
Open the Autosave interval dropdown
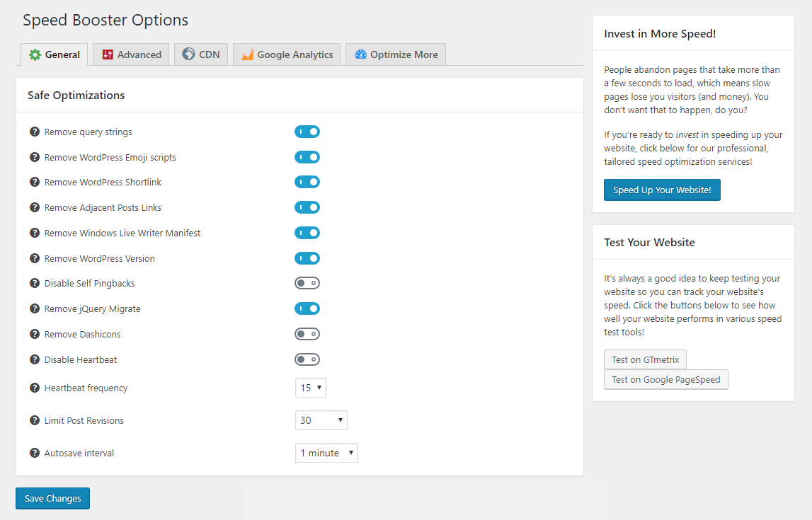pos(326,453)
